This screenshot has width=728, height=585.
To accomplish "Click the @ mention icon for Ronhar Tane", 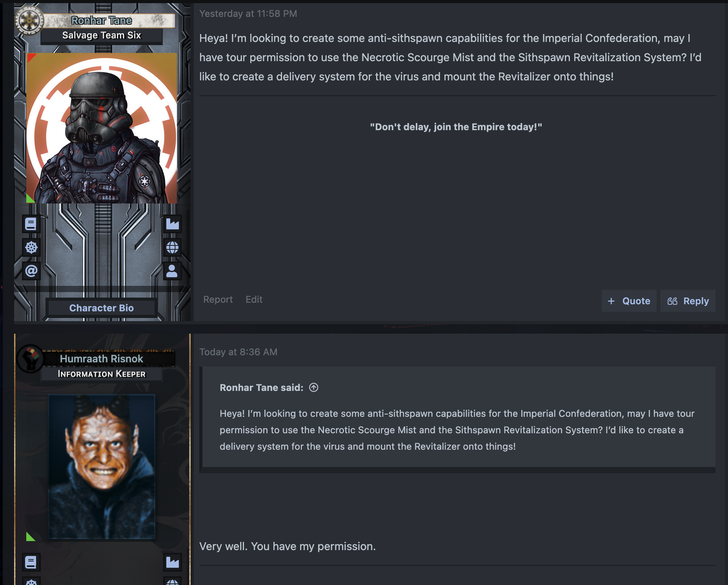I will point(31,271).
